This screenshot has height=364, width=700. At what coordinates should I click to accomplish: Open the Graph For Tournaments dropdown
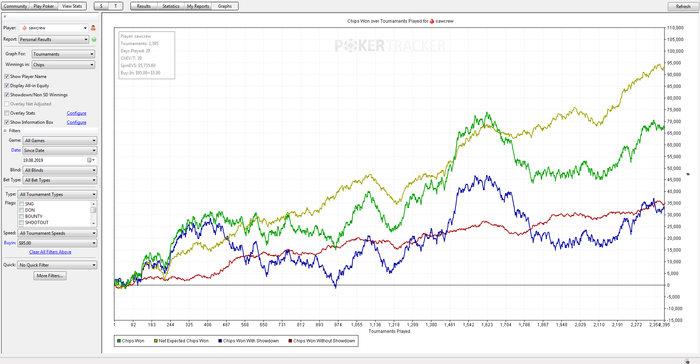[x=63, y=54]
